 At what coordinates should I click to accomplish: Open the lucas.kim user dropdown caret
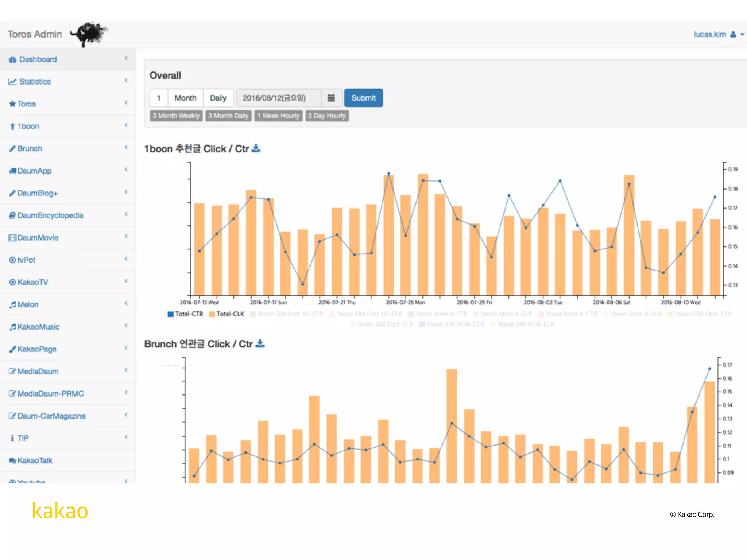pos(742,35)
